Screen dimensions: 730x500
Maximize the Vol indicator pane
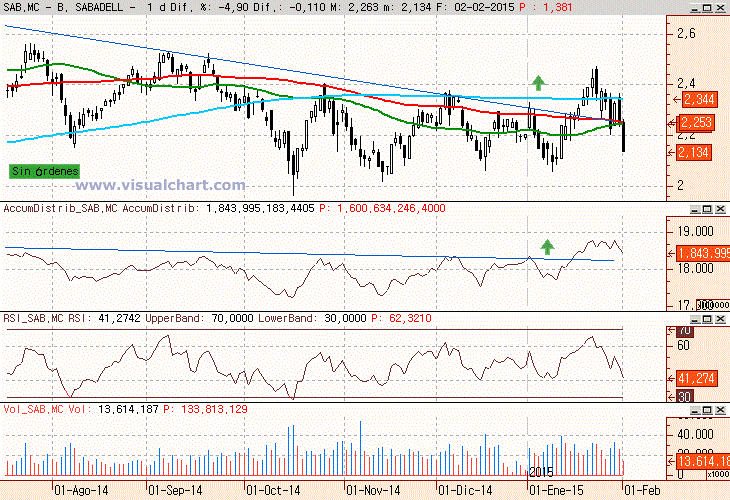(x=707, y=410)
